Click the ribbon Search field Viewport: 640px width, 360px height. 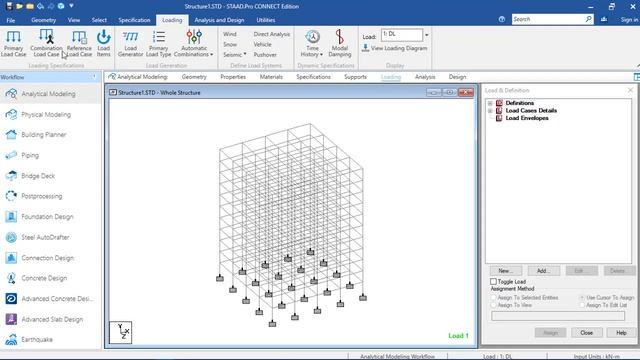tap(548, 19)
